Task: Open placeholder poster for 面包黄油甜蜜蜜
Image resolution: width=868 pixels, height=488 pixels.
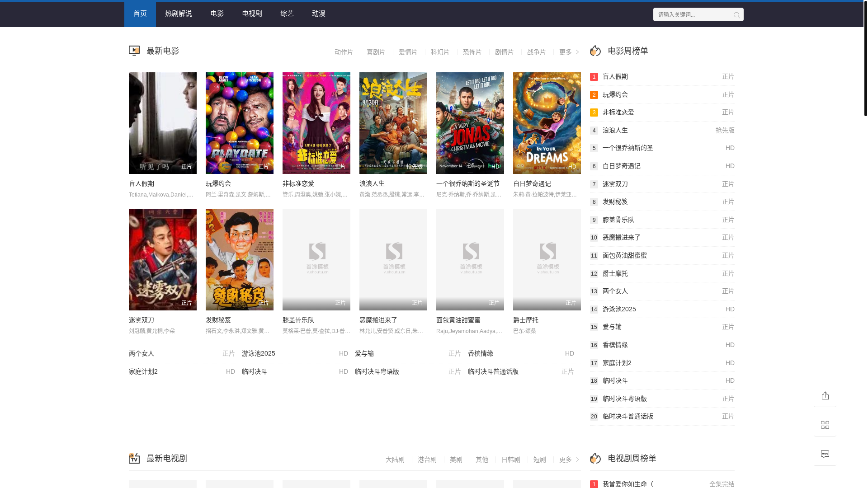Action: point(470,259)
